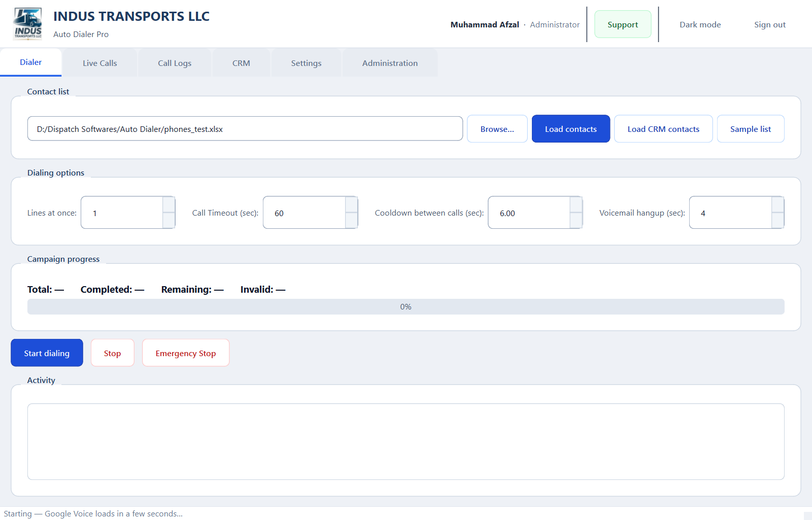Click the contact list file path field

(x=245, y=129)
